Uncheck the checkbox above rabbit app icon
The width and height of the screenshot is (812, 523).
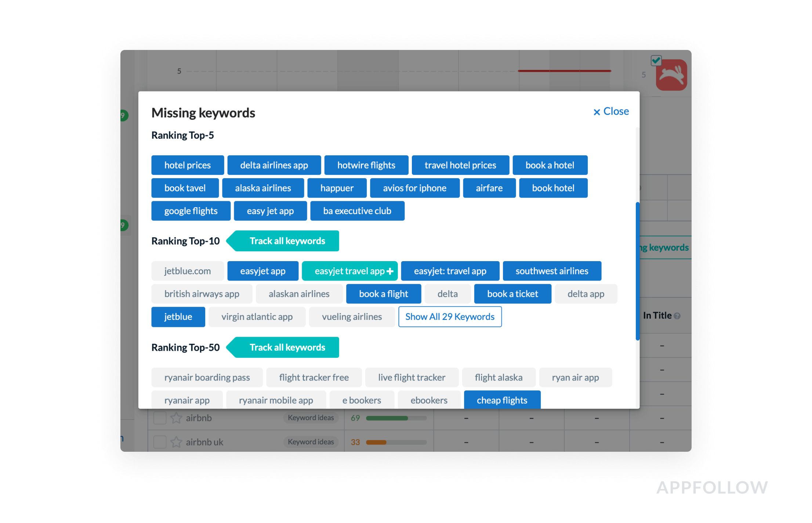coord(656,60)
